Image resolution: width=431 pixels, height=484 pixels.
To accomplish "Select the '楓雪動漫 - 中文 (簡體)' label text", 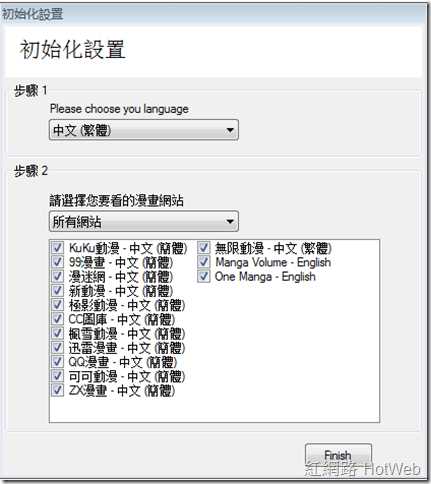I will click(127, 334).
